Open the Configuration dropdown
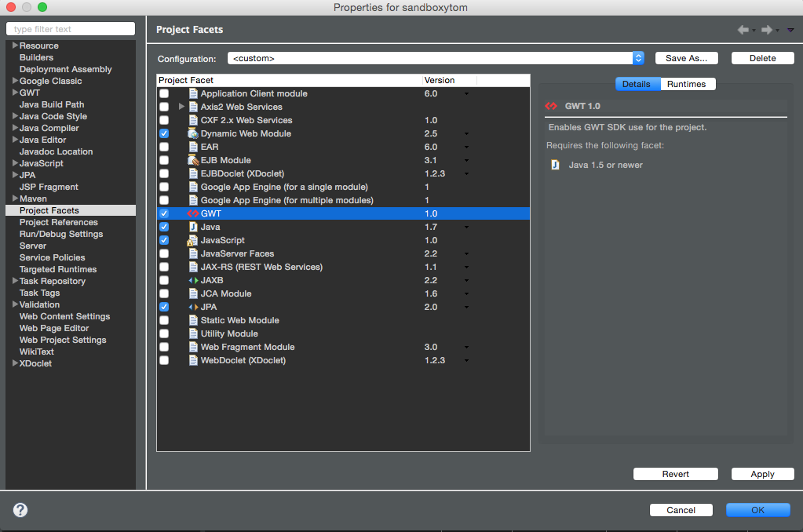803x532 pixels. click(436, 58)
